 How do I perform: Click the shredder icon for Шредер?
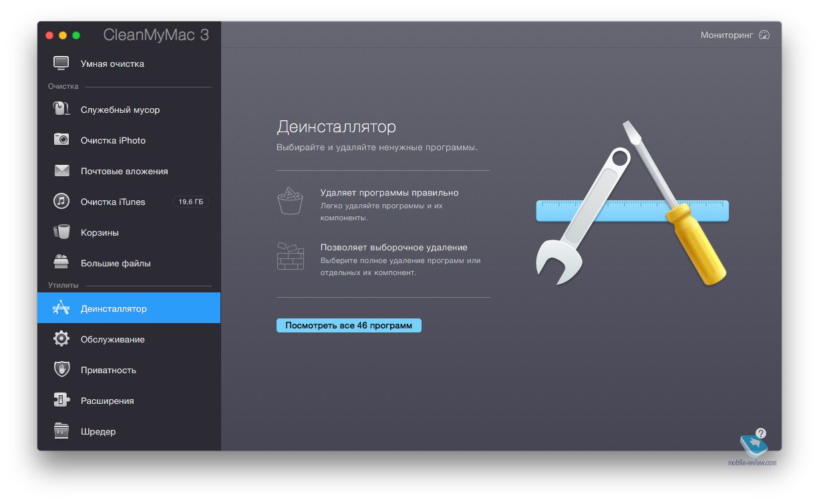click(61, 431)
